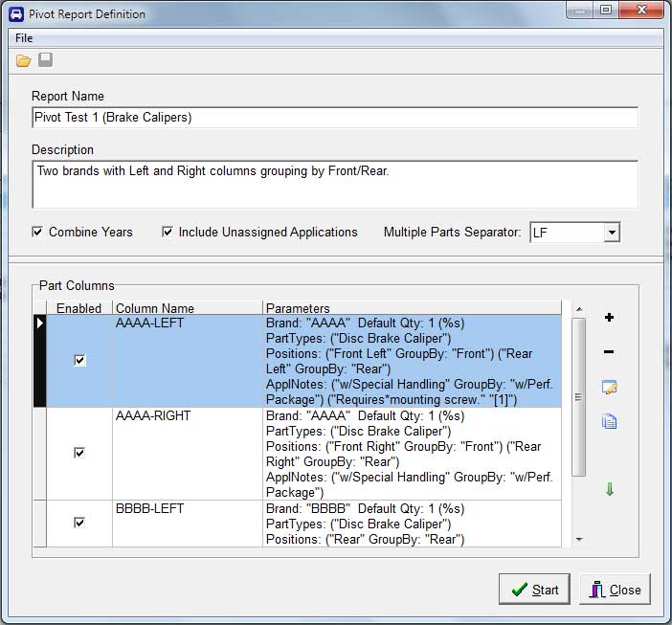Uncheck Enabled for the AAAA-RIGHT column
The image size is (672, 625).
(x=79, y=453)
